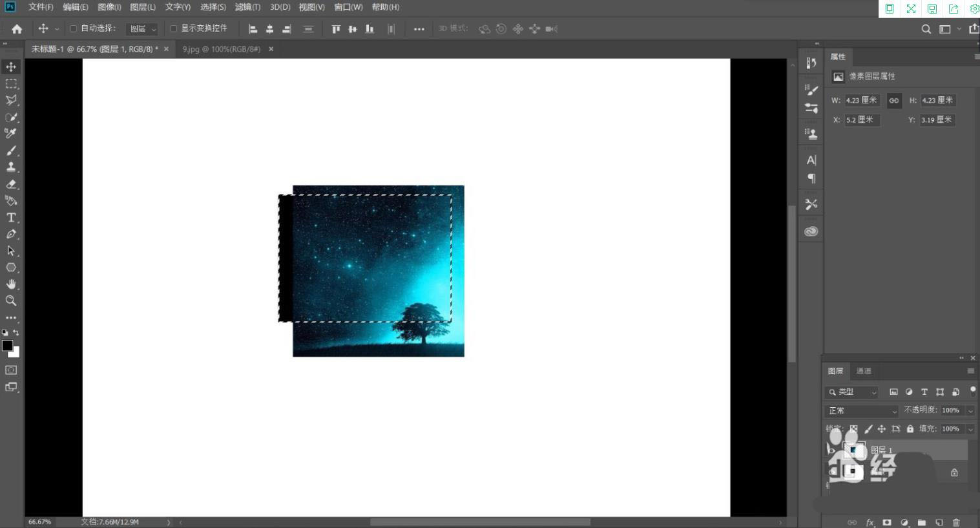980x528 pixels.
Task: Reset default foreground and background colors
Action: (x=5, y=333)
